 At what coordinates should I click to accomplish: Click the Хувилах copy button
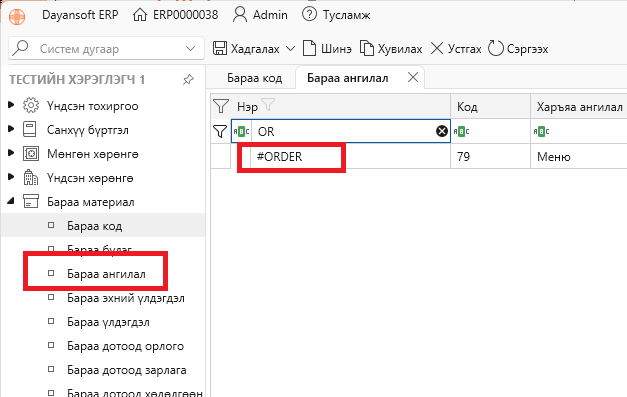391,49
